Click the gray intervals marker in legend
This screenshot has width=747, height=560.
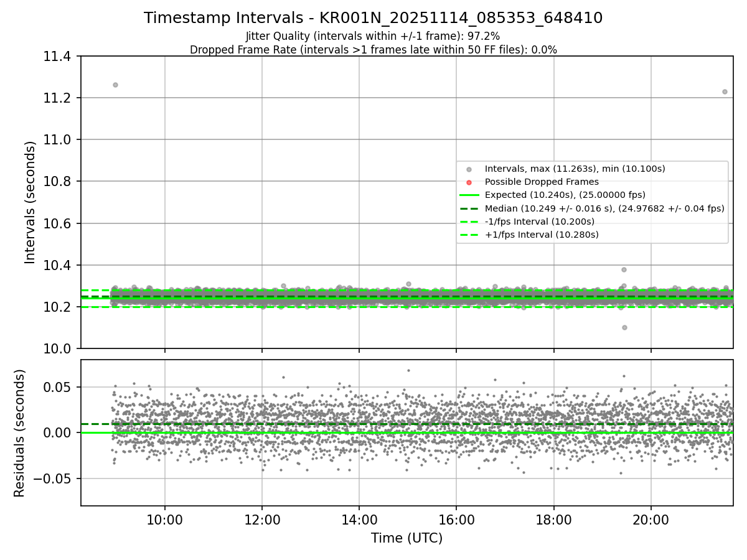point(469,169)
